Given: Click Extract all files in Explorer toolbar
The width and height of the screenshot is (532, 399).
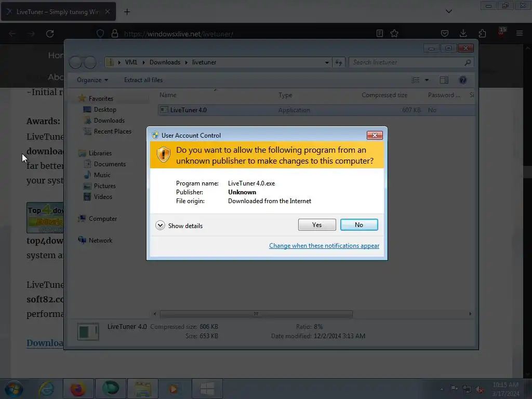Looking at the screenshot, I should (143, 80).
